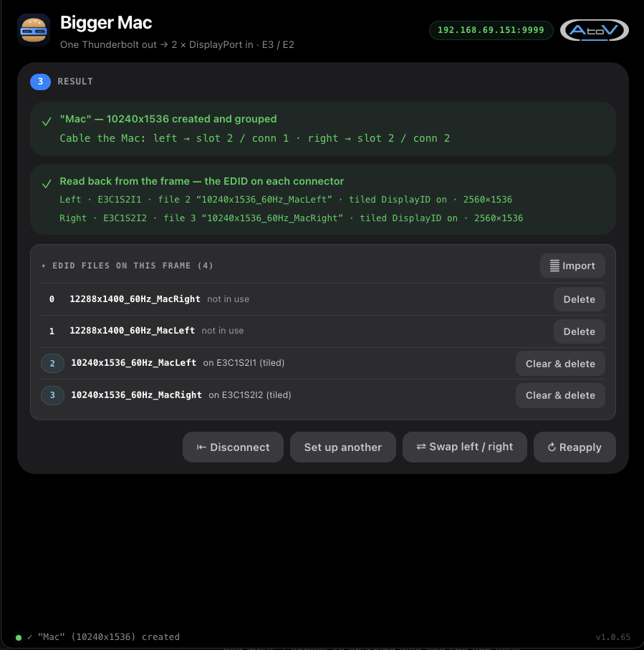Click the "Cable the Mac" instruction line

(x=255, y=138)
